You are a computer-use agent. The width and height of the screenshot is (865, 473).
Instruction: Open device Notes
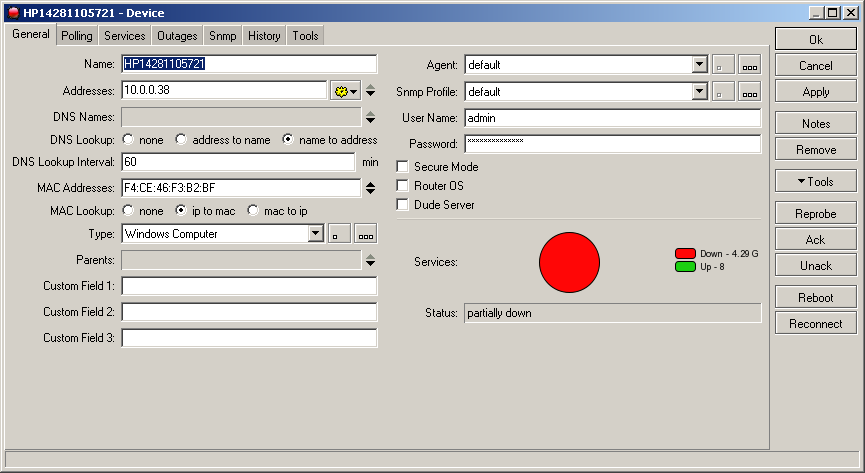click(x=815, y=124)
